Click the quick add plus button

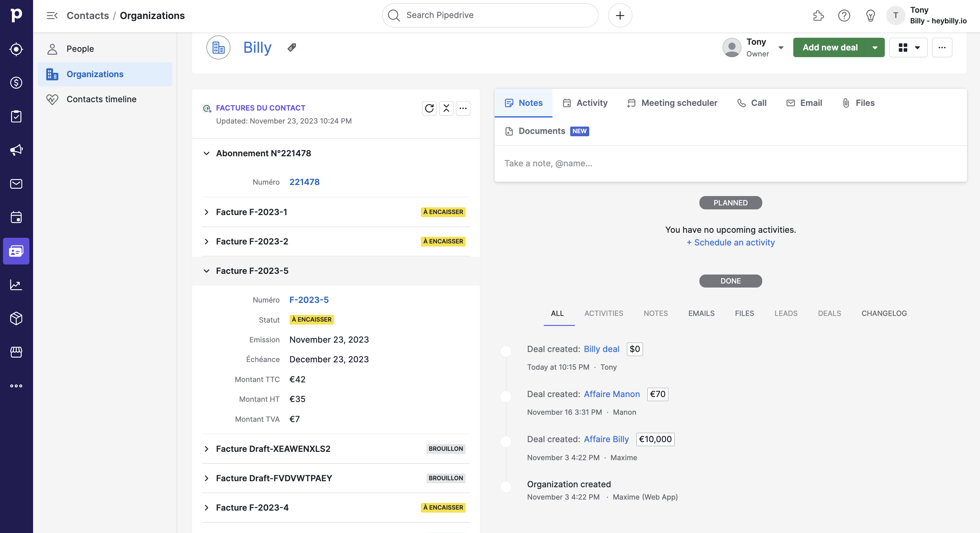pos(620,15)
